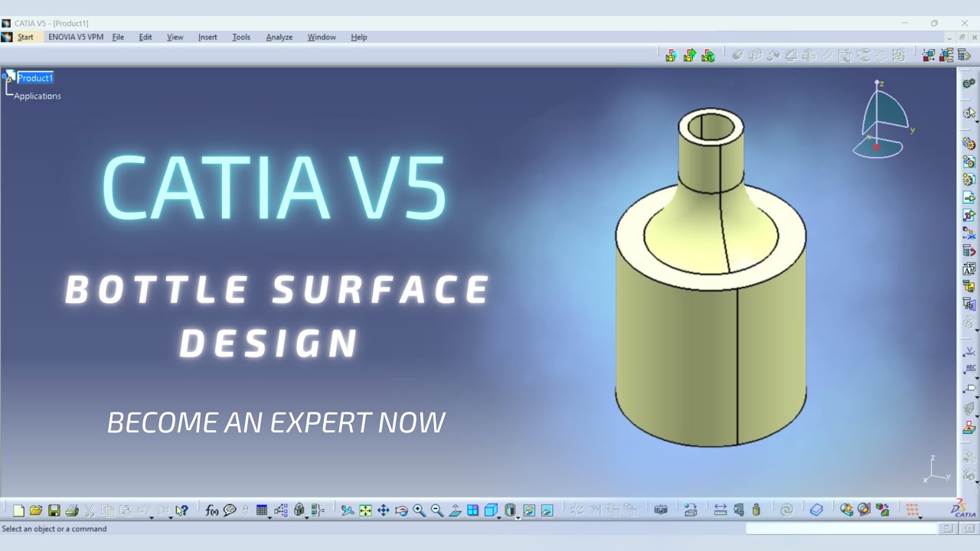Click the Lock padlock icon
980x551 pixels.
coord(299,510)
